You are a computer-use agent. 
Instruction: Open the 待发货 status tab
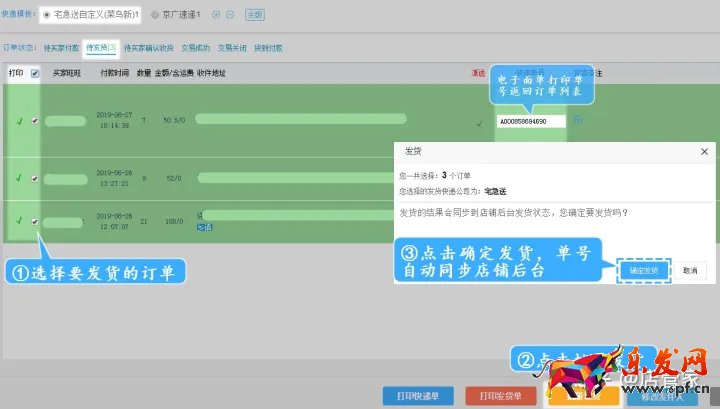100,47
